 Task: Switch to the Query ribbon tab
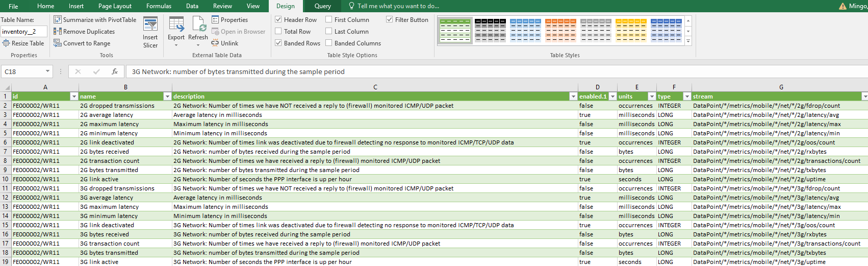322,6
